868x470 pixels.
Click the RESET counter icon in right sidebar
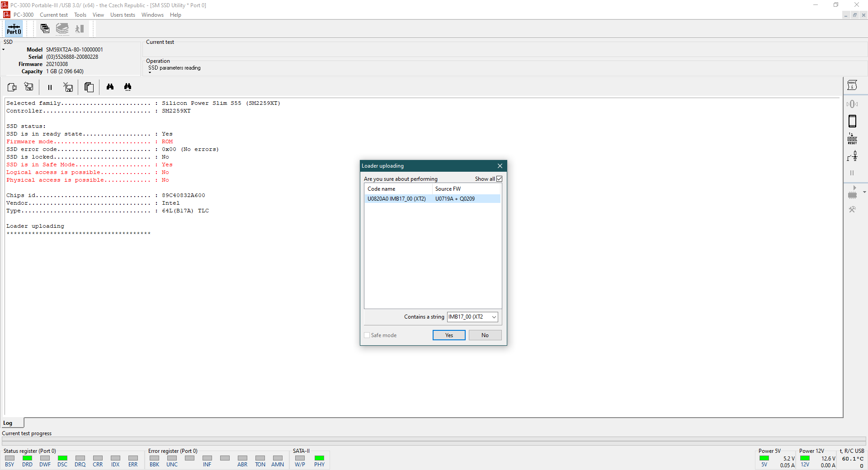(852, 139)
